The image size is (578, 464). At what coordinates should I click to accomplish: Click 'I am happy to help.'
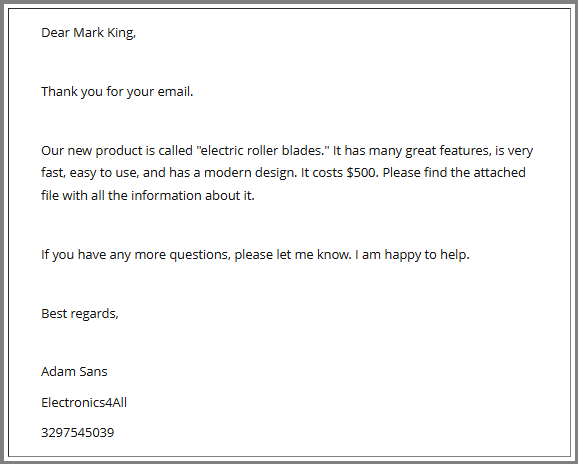pyautogui.click(x=412, y=255)
